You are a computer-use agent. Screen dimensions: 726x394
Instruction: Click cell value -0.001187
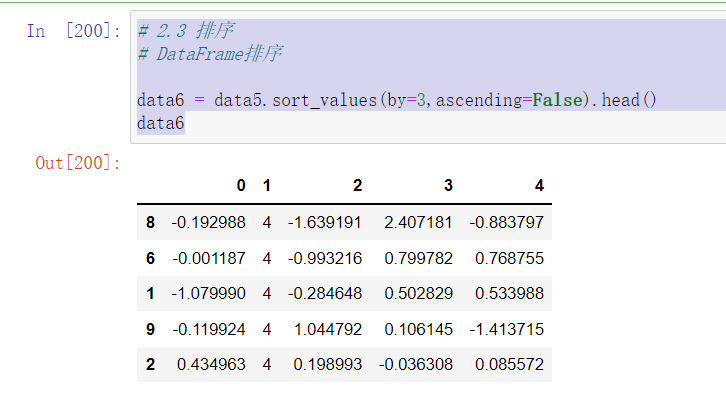[x=209, y=258]
